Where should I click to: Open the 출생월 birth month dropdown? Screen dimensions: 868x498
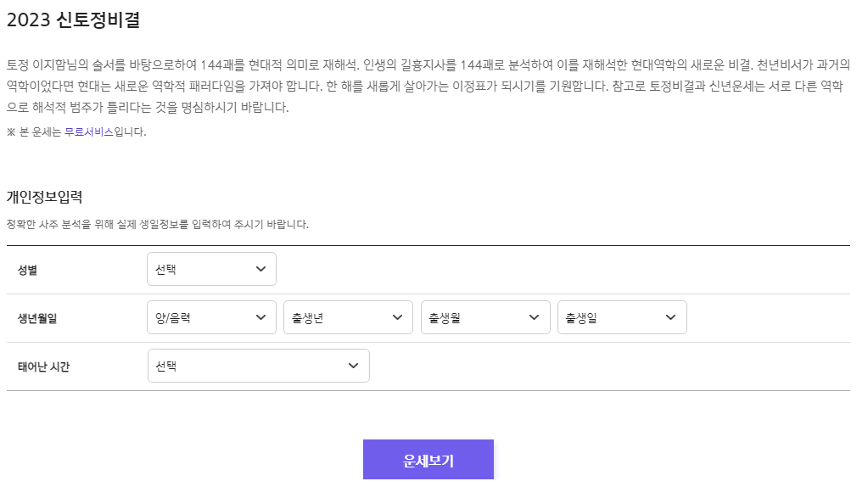pos(485,316)
